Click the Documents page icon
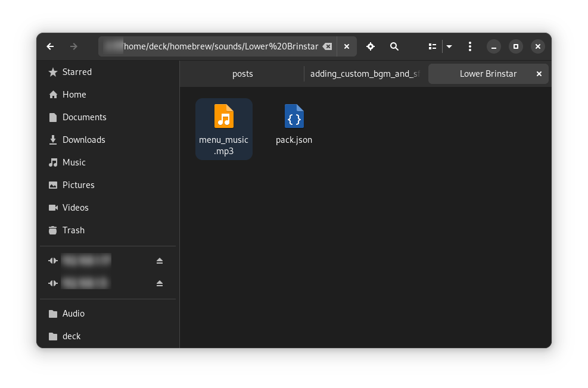588x388 pixels. (53, 117)
